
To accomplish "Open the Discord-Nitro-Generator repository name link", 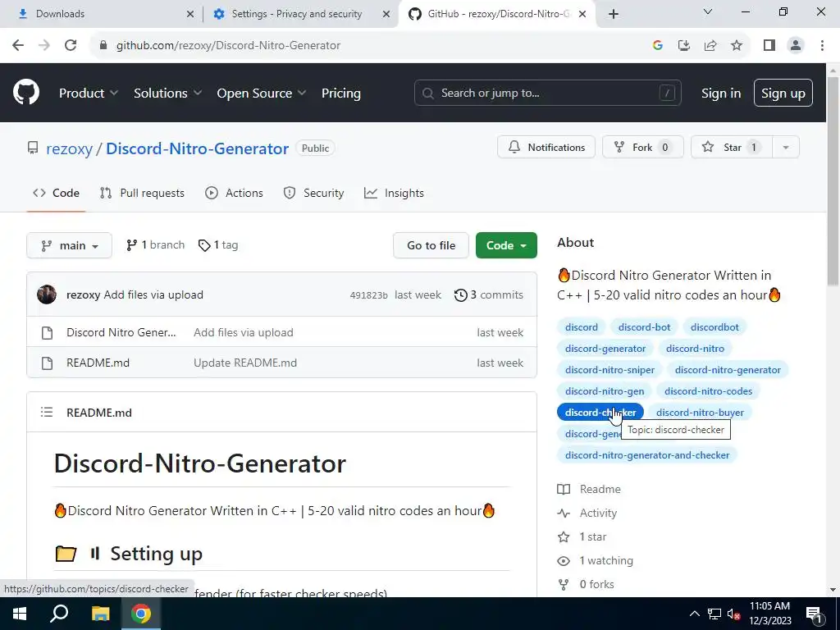I will tap(197, 148).
